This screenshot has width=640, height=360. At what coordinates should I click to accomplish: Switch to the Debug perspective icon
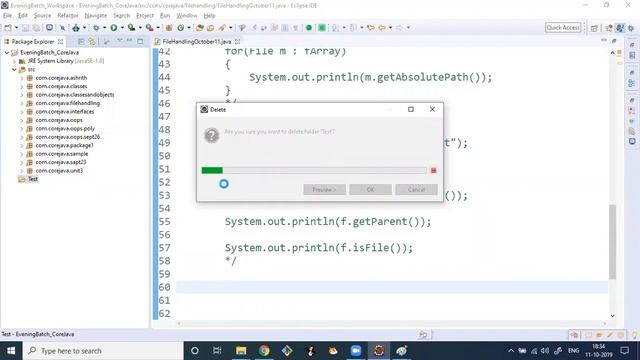pos(631,28)
